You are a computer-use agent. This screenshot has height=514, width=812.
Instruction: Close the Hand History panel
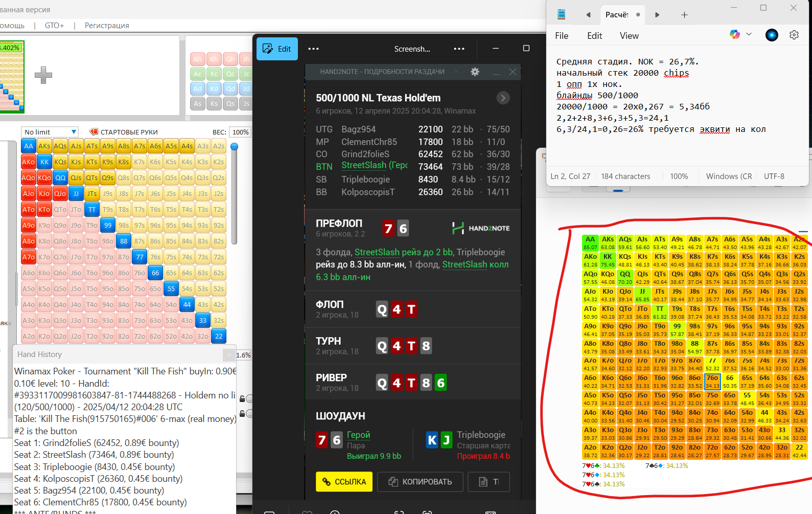pyautogui.click(x=229, y=354)
